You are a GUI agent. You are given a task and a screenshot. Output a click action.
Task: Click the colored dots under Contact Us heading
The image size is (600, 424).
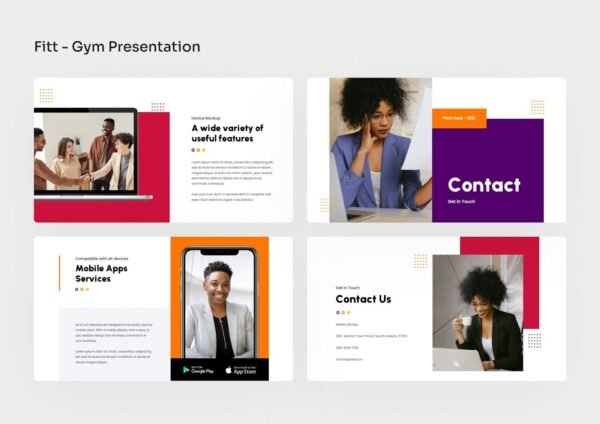pos(343,313)
